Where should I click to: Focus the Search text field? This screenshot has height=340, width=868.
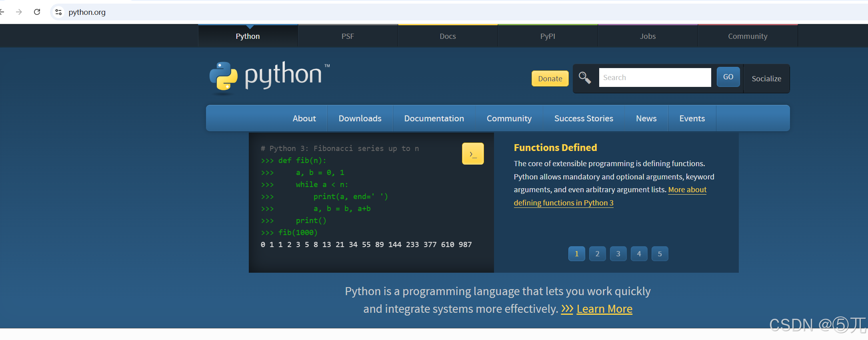click(655, 77)
